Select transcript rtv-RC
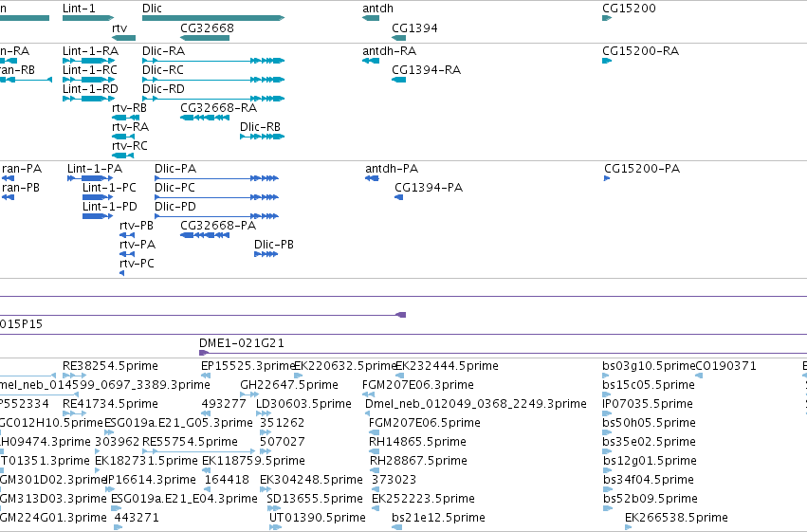 [123, 156]
